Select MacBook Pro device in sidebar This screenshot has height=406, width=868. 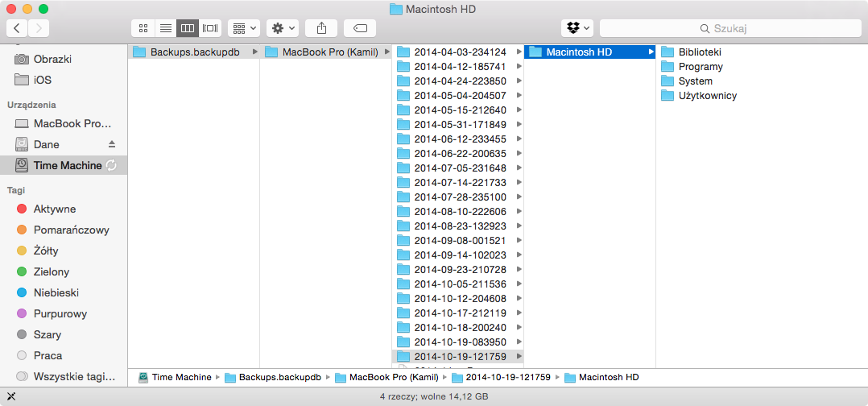point(64,123)
